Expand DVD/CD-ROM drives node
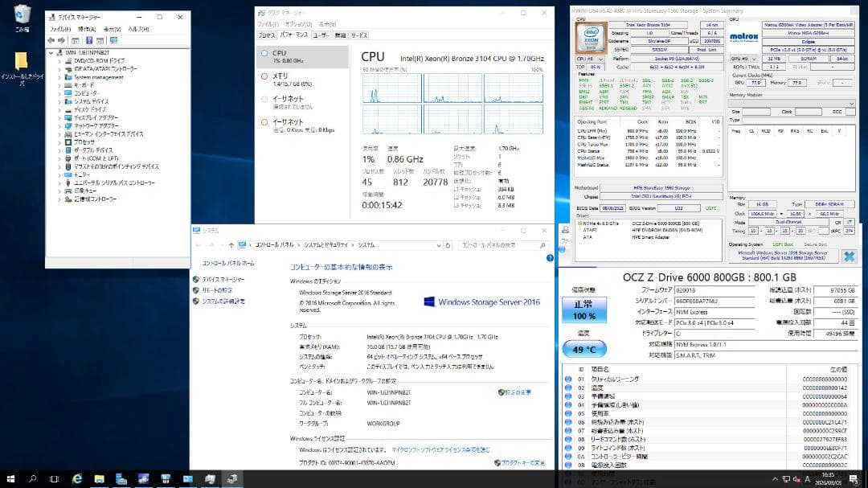The height and width of the screenshot is (488, 868). click(x=59, y=61)
